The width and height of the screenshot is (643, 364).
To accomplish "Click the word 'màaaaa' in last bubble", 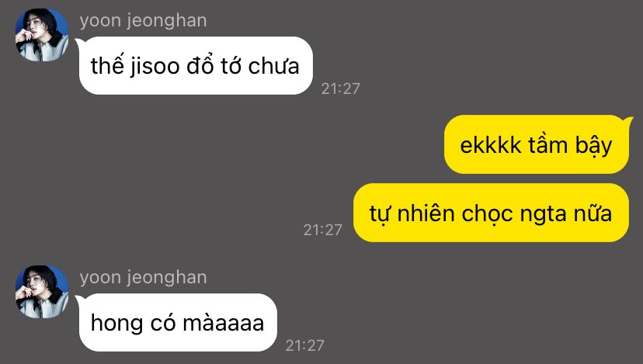I will [x=224, y=323].
